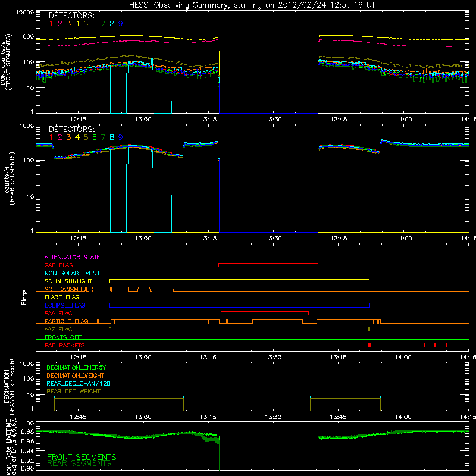This screenshot has width=476, height=476.
Task: Click the DECIMATION_ENERGY legend entry
Action: 76,368
